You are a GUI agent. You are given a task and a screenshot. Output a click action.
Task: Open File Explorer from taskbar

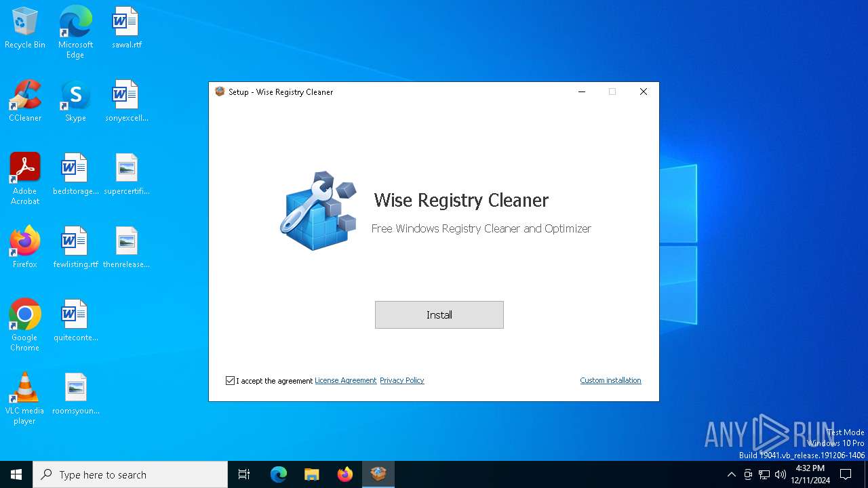pyautogui.click(x=312, y=474)
